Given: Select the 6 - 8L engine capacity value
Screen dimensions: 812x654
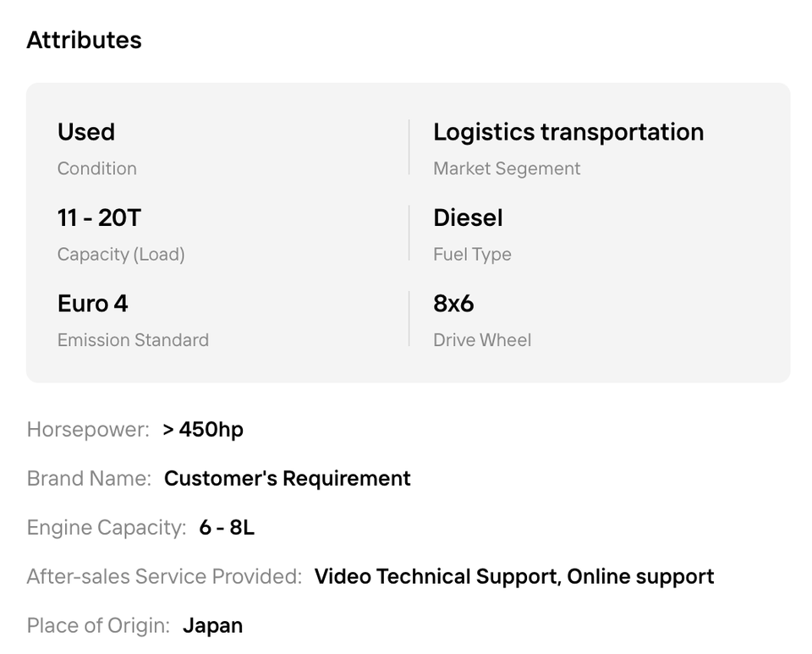Looking at the screenshot, I should 227,527.
